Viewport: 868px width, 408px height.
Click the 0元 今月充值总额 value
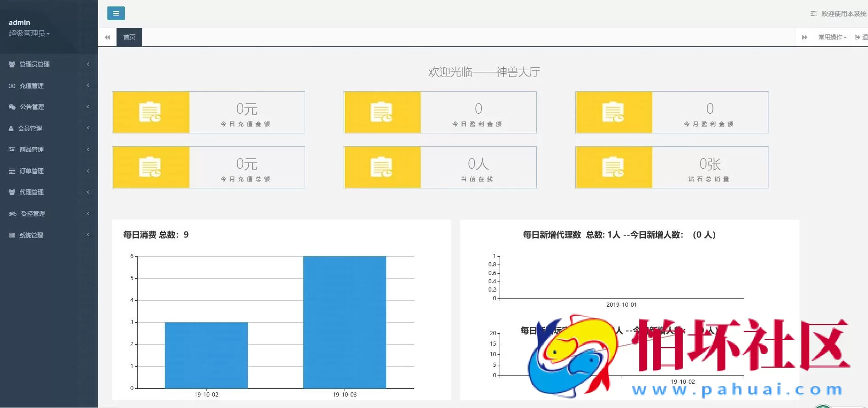(x=247, y=164)
